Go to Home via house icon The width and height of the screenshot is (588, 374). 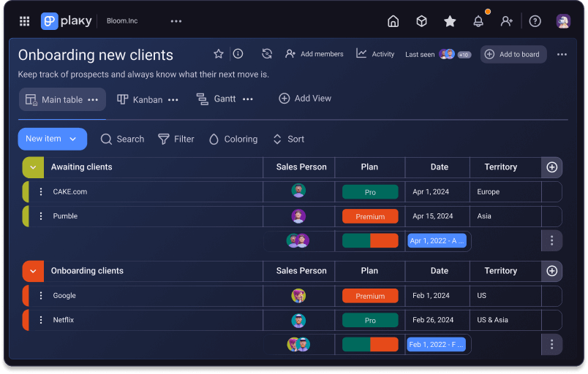(393, 21)
